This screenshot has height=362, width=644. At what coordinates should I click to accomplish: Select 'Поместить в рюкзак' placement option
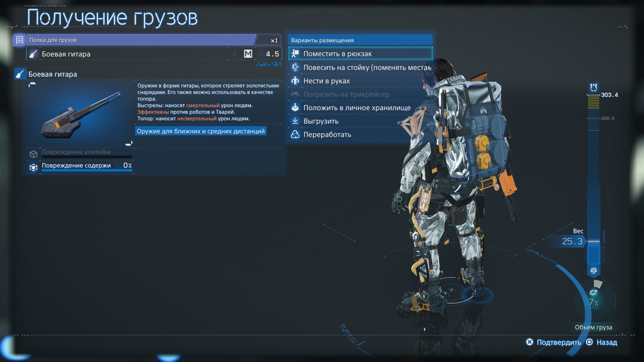coord(360,54)
